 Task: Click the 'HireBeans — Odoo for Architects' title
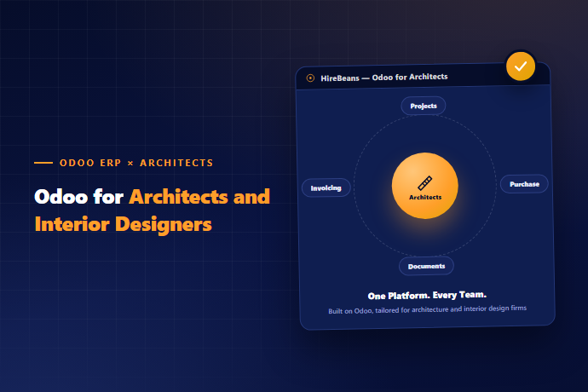point(384,78)
